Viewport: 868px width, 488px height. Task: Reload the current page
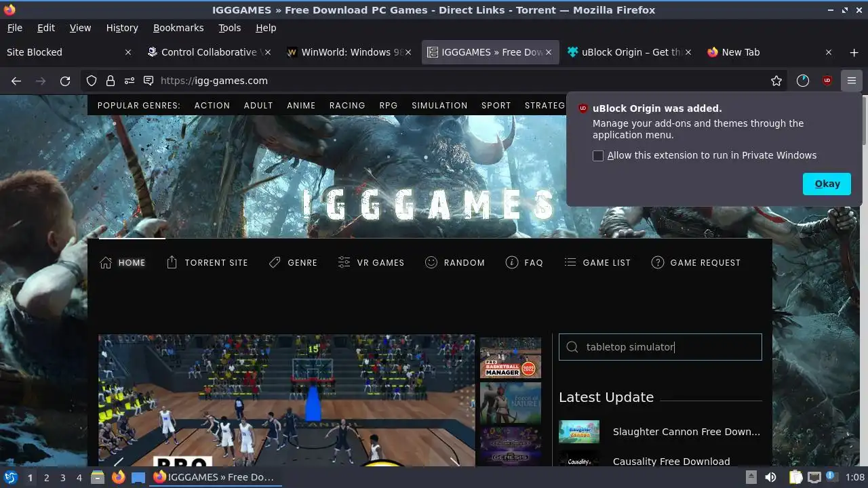point(65,81)
